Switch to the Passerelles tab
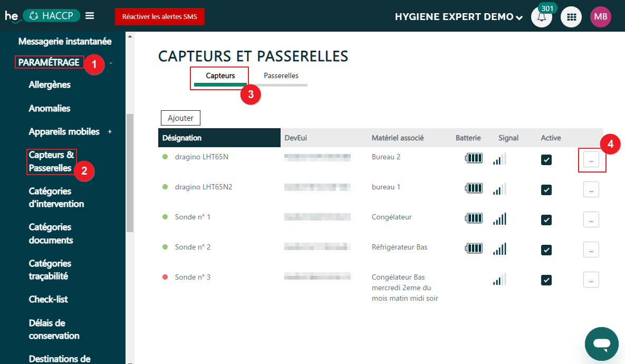The height and width of the screenshot is (364, 625). 281,76
